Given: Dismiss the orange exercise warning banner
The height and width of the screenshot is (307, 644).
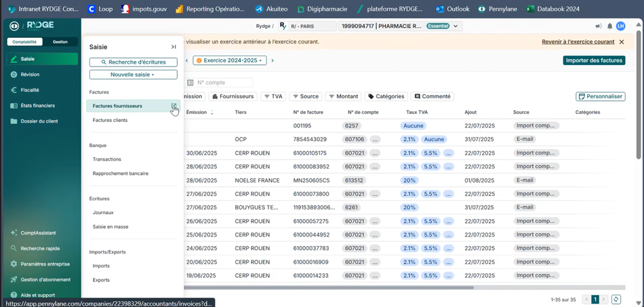Looking at the screenshot, I should point(622,42).
